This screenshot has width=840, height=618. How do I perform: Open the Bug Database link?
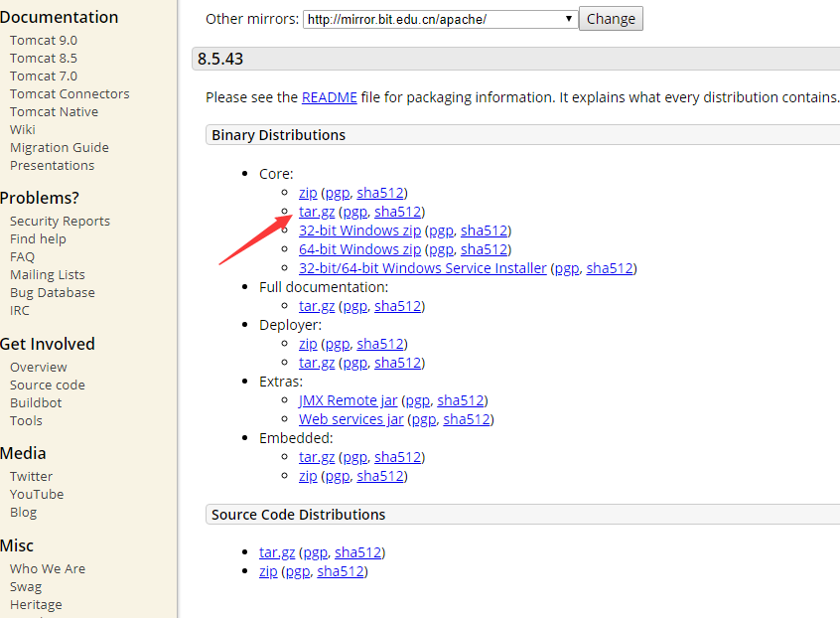(53, 293)
